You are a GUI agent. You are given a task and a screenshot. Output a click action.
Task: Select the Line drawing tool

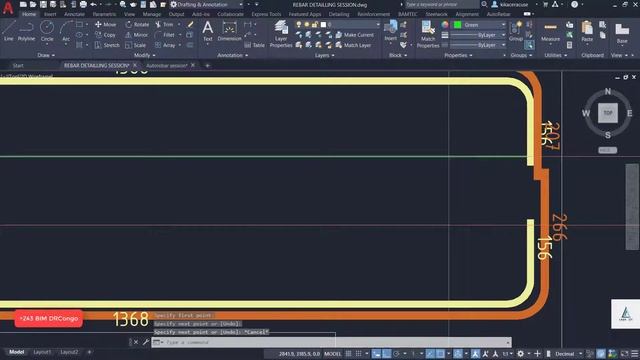click(x=9, y=31)
